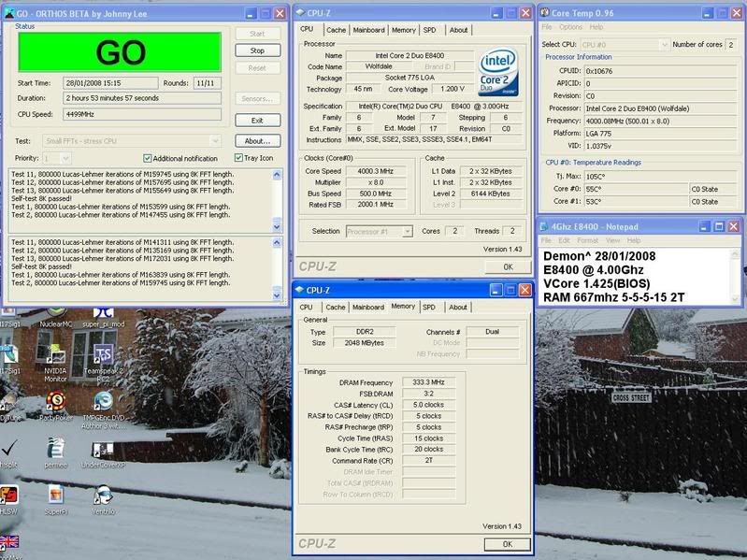Open the Core Temp File menu
The image size is (747, 560).
[x=546, y=27]
